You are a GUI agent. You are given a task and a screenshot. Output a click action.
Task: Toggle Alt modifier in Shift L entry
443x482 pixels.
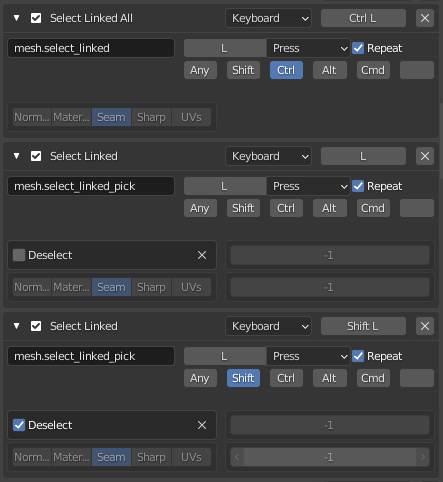pos(330,378)
